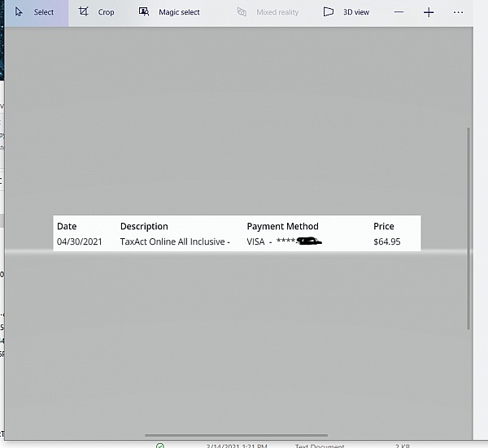Click the Payment Method header text
This screenshot has height=448, width=488.
[282, 226]
